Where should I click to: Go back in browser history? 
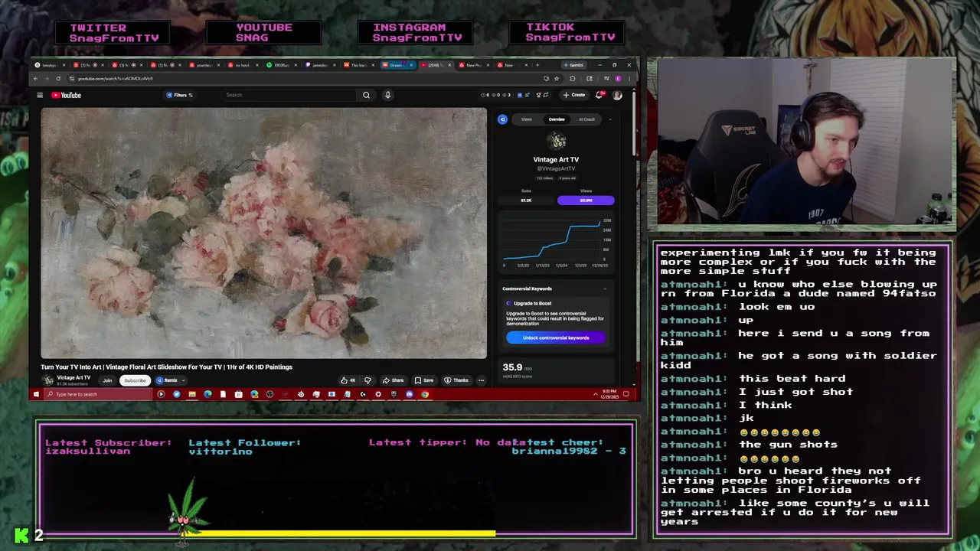[36, 78]
